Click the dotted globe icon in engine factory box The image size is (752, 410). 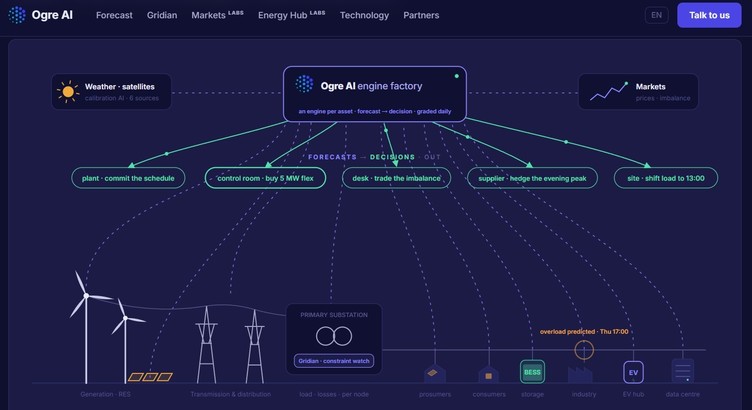pos(304,84)
